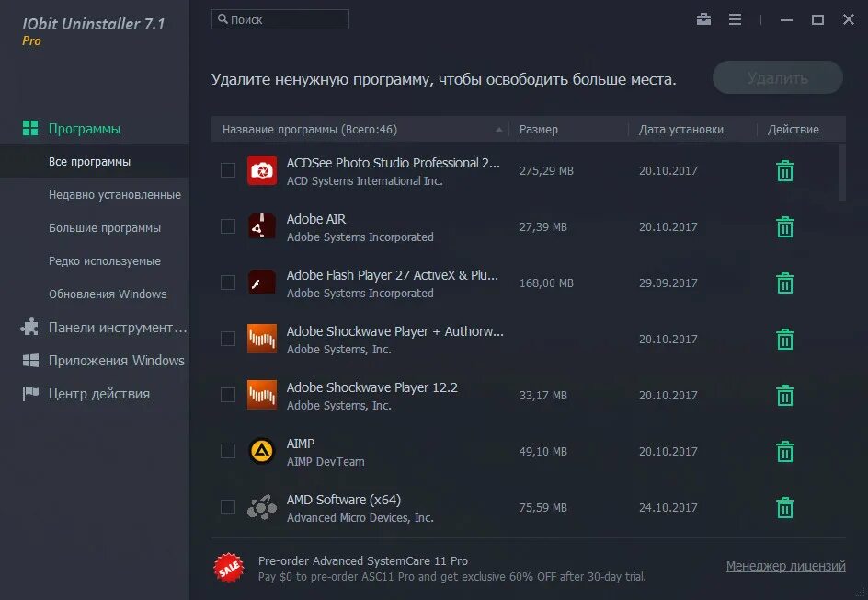Open Недавно установленные section

point(115,194)
